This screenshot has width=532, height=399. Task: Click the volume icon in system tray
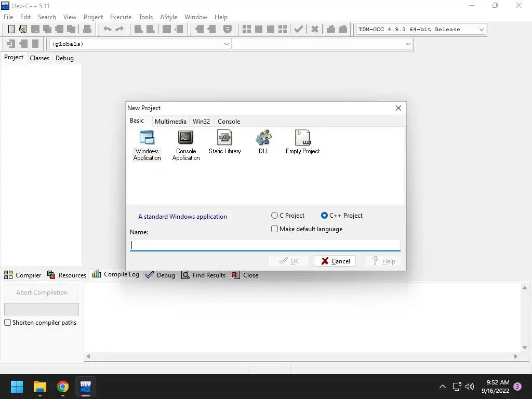[470, 387]
